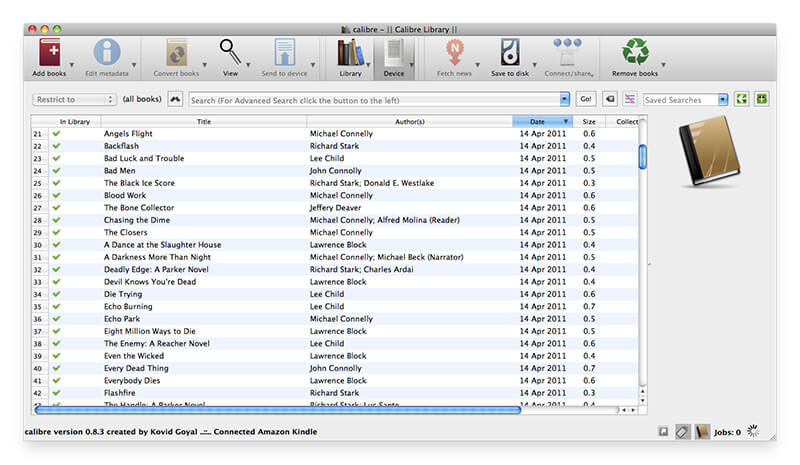The image size is (800, 465).
Task: Toggle the cover browser icon in status bar
Action: pos(663,432)
